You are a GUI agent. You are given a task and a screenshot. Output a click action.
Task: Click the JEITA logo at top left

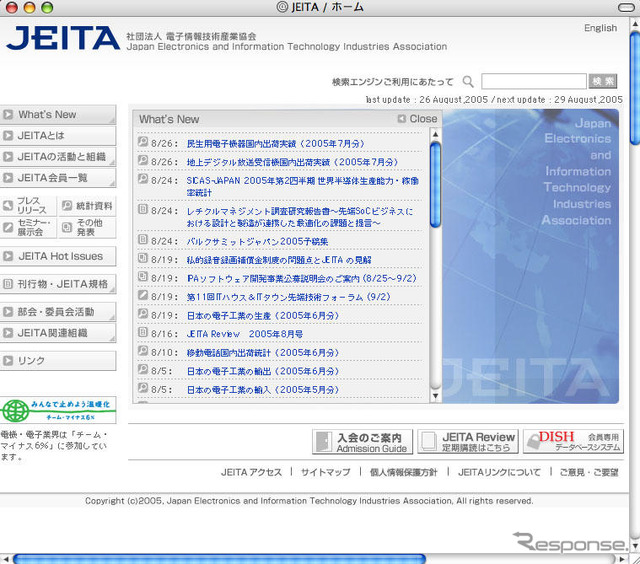[x=63, y=38]
